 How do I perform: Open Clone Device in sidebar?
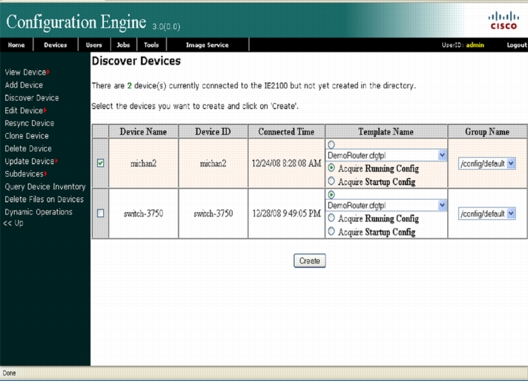pyautogui.click(x=27, y=136)
